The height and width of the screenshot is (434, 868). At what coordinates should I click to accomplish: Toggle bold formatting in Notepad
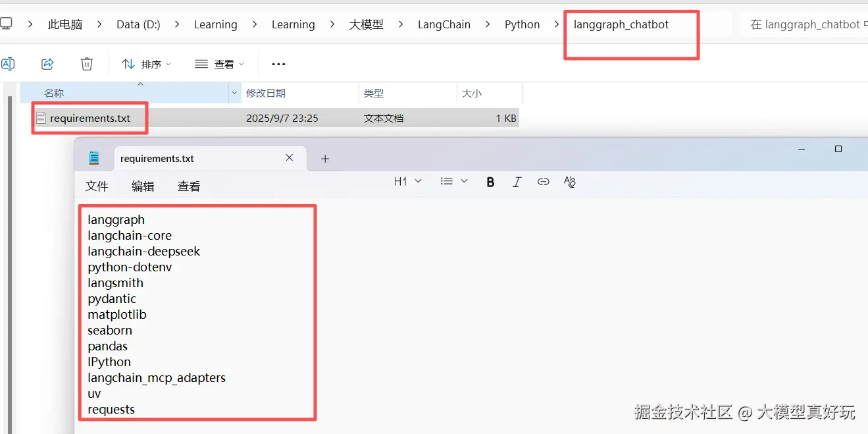click(x=490, y=182)
